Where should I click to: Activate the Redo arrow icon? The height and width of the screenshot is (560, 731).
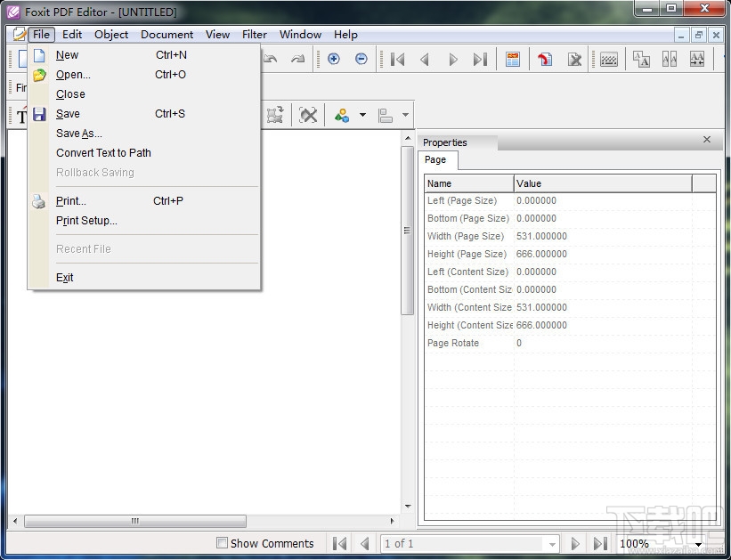296,59
